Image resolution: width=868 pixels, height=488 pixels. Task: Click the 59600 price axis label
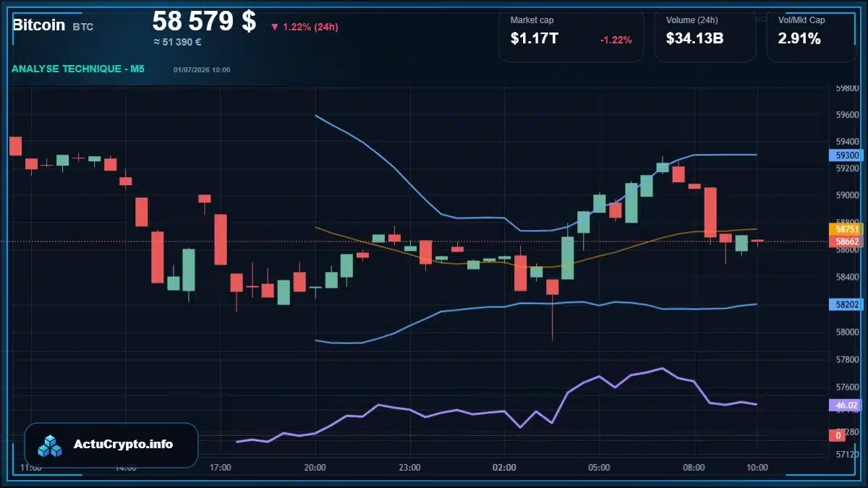point(848,115)
